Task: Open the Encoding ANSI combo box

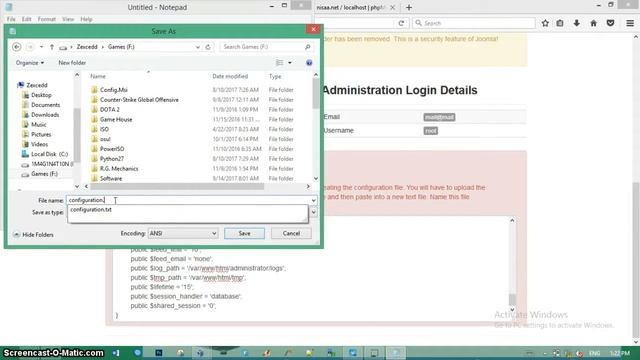Action: [x=182, y=233]
